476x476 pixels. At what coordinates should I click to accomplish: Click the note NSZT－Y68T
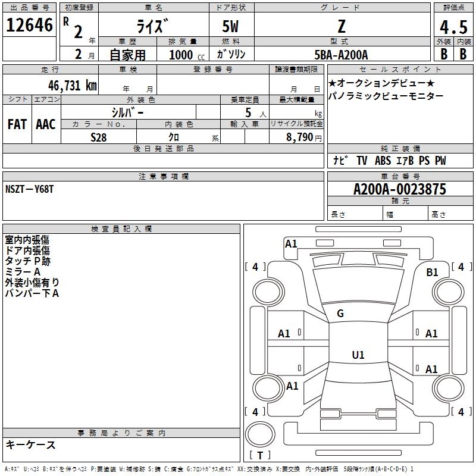click(29, 189)
